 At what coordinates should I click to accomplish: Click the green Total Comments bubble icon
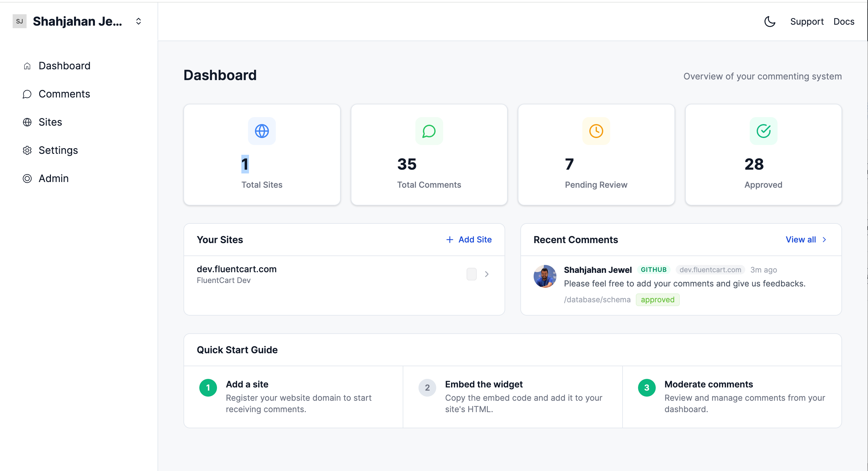tap(429, 131)
